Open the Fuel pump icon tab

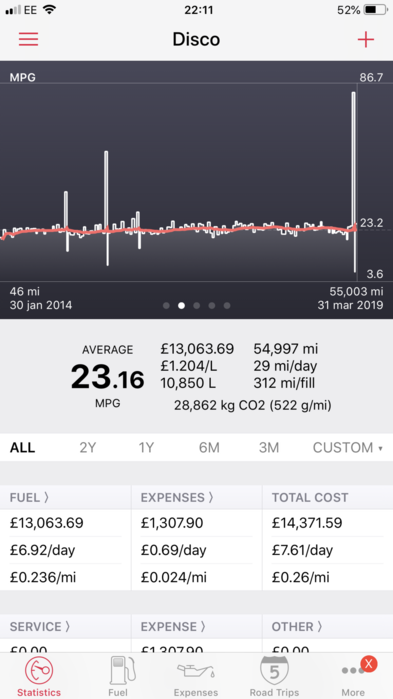(x=118, y=670)
